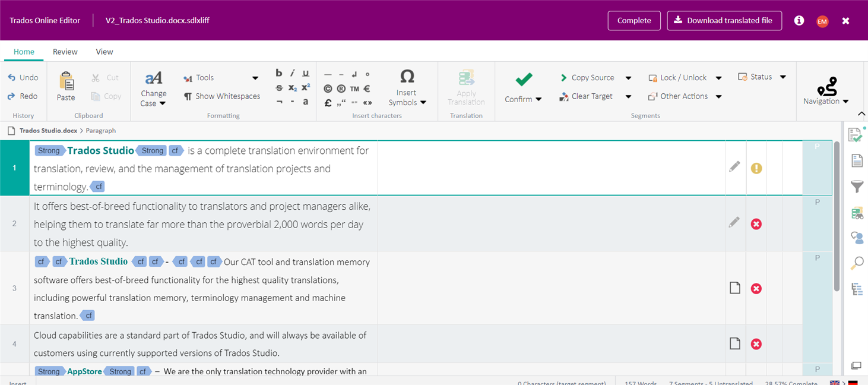Click the Undo button

(x=23, y=77)
